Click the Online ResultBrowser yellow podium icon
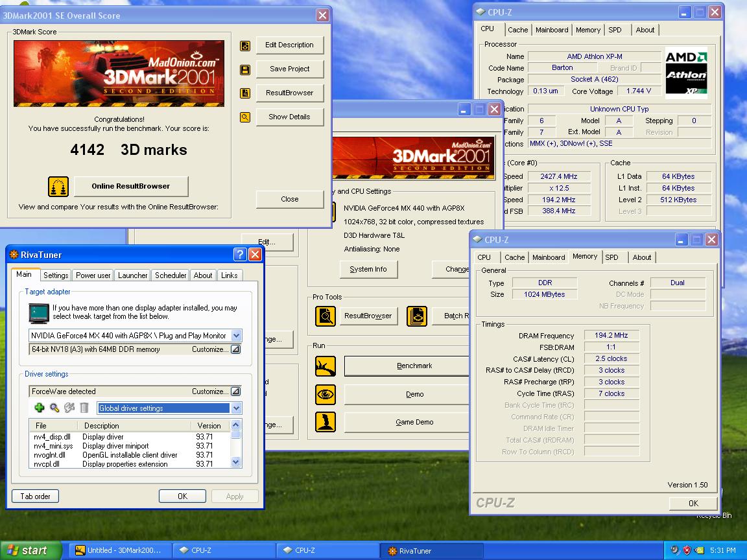The image size is (747, 560). click(x=58, y=187)
